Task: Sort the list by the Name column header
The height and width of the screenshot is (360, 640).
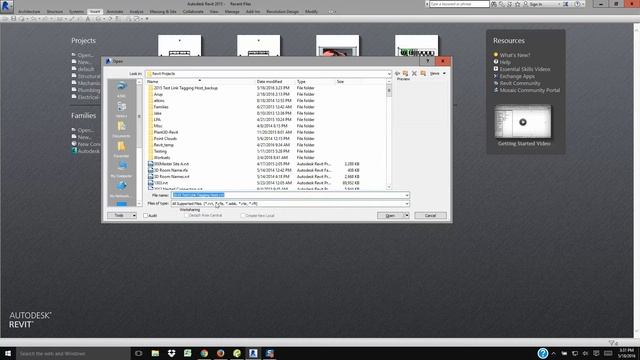Action: [x=201, y=82]
